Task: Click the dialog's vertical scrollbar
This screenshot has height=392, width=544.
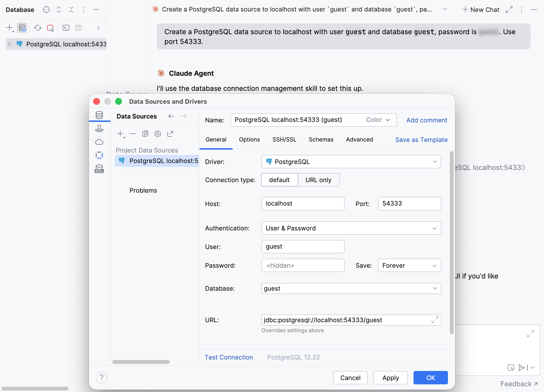Action: tap(452, 242)
